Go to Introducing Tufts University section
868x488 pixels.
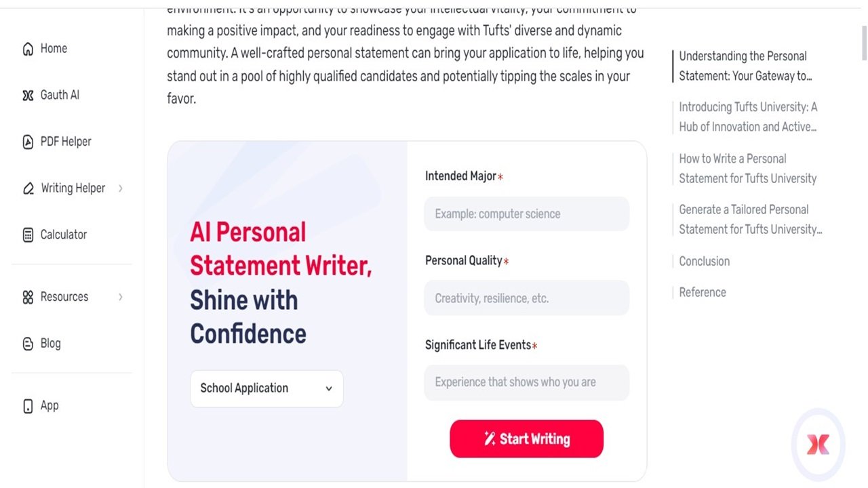[747, 117]
